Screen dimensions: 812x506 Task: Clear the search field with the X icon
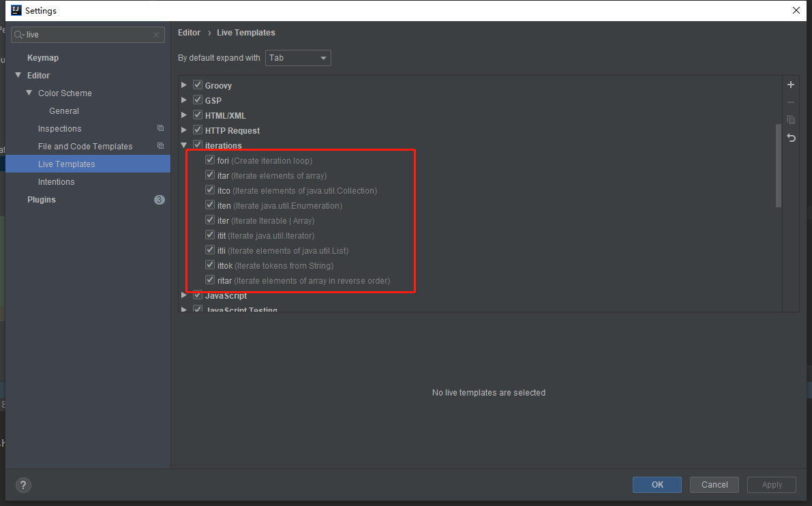click(156, 35)
